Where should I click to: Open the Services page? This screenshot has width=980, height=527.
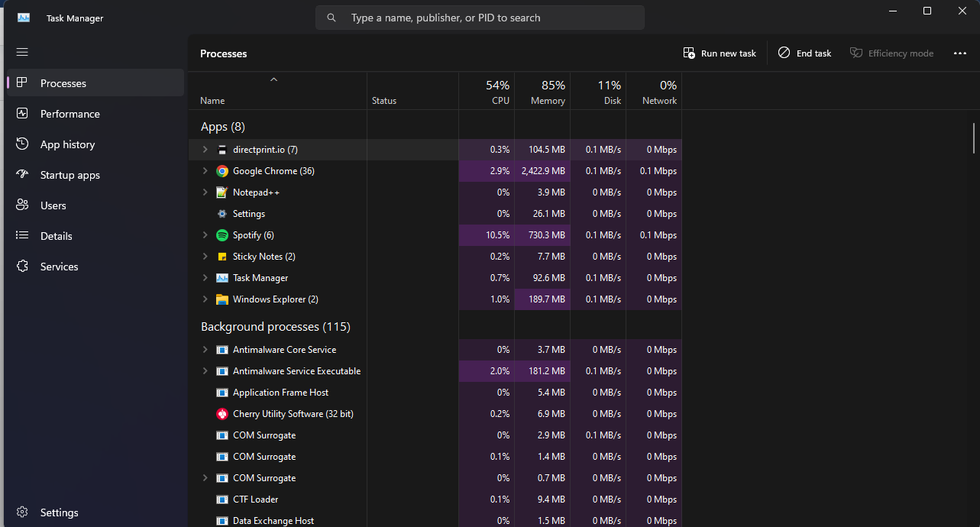pos(95,267)
